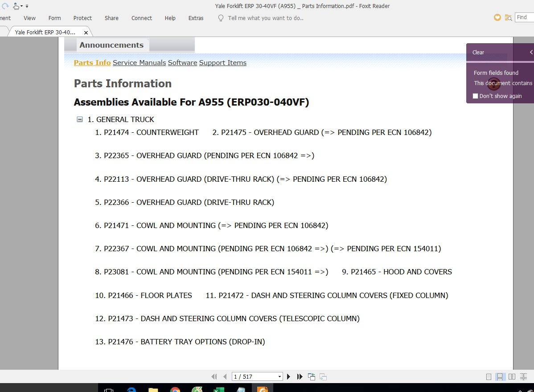
Task: Open the Customize Quick Access Toolbar dropdown
Action: click(x=27, y=6)
